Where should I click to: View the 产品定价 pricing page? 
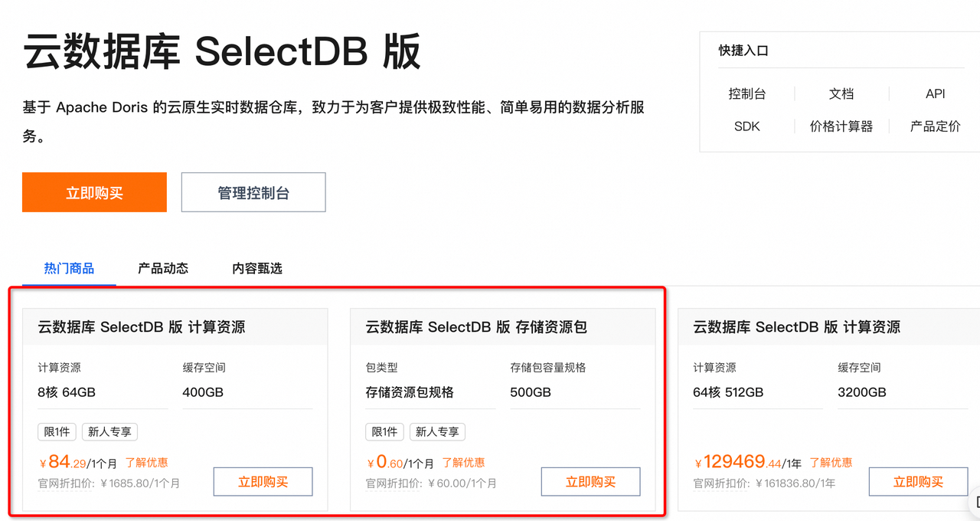pyautogui.click(x=935, y=126)
